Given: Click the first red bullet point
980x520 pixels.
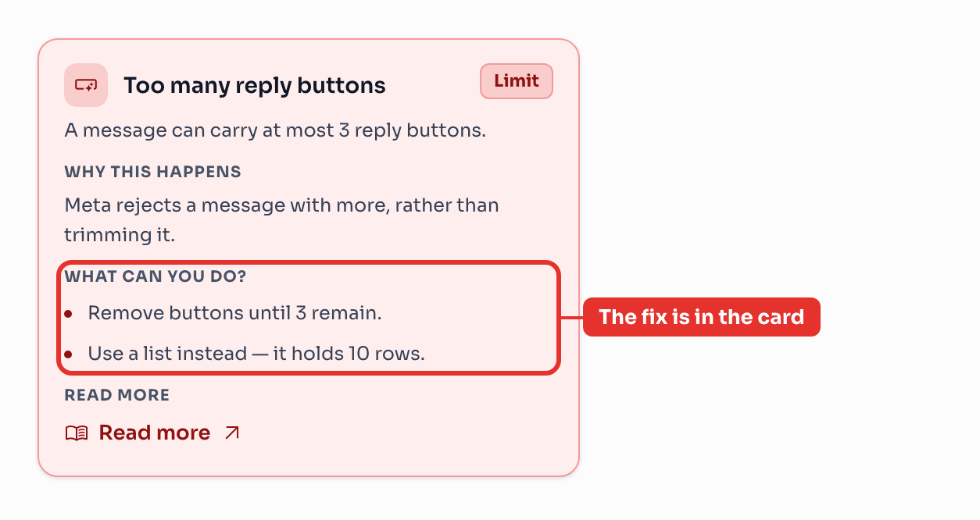Looking at the screenshot, I should point(69,314).
